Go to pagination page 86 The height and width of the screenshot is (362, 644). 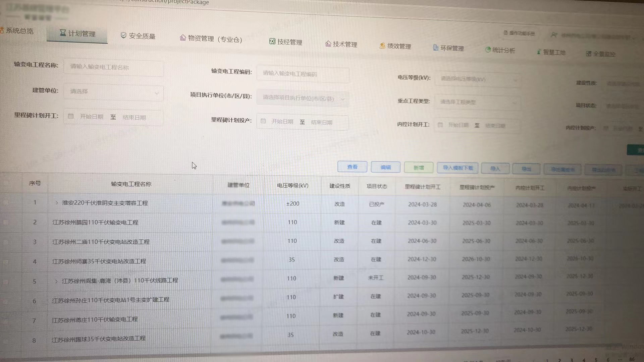coord(632,359)
